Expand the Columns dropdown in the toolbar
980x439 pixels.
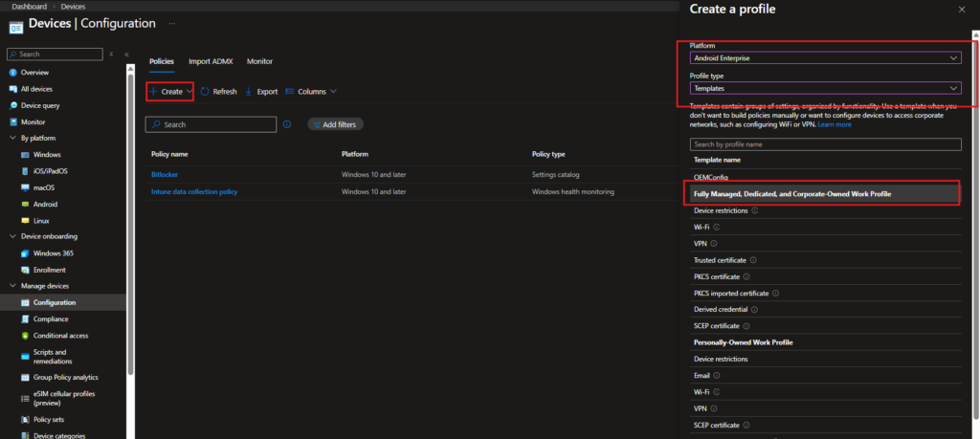[x=311, y=92]
